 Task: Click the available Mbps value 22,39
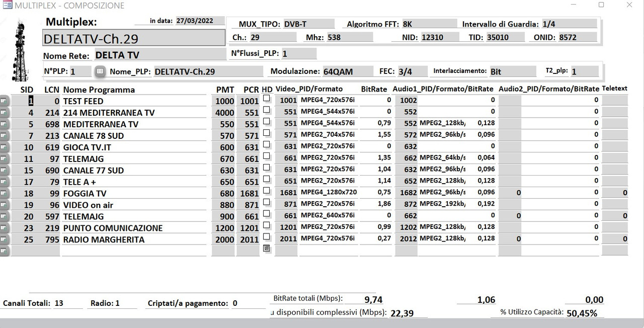[402, 313]
